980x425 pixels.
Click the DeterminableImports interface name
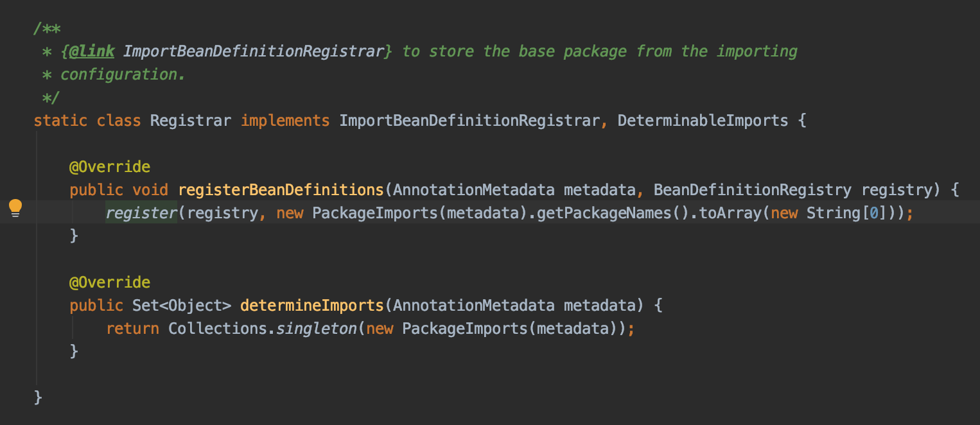coord(703,121)
